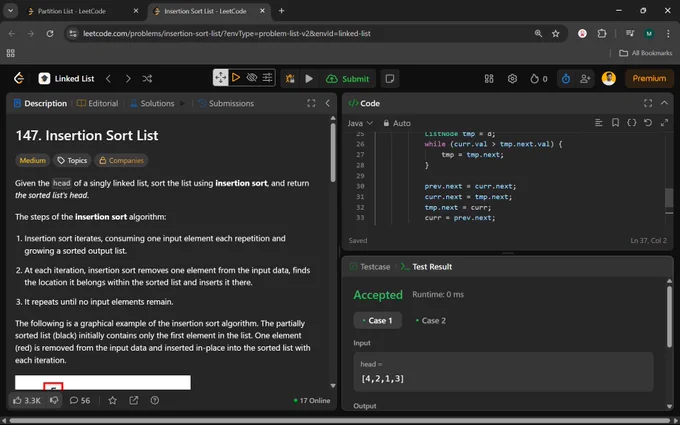Viewport: 680px width, 425px height.
Task: Go to previous problem in Linked List
Action: tap(108, 78)
